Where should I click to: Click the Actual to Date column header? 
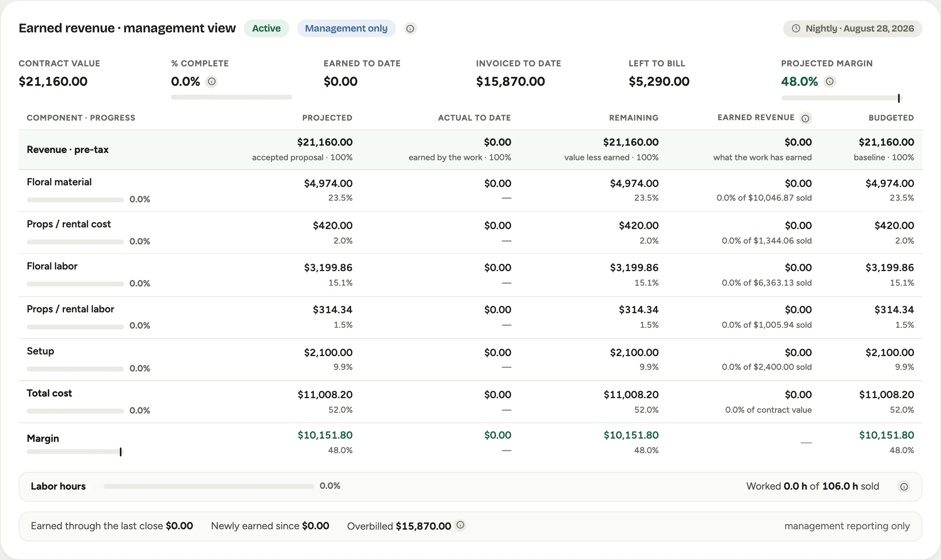click(x=474, y=118)
